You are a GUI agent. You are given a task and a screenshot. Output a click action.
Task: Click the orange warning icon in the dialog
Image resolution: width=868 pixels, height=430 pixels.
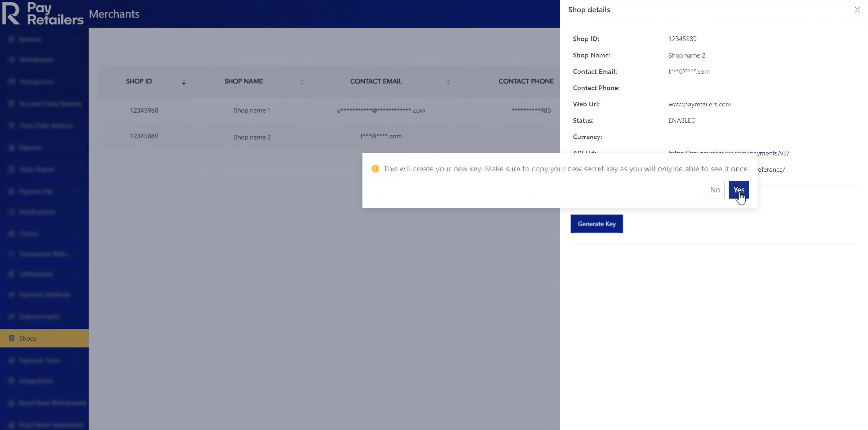375,169
